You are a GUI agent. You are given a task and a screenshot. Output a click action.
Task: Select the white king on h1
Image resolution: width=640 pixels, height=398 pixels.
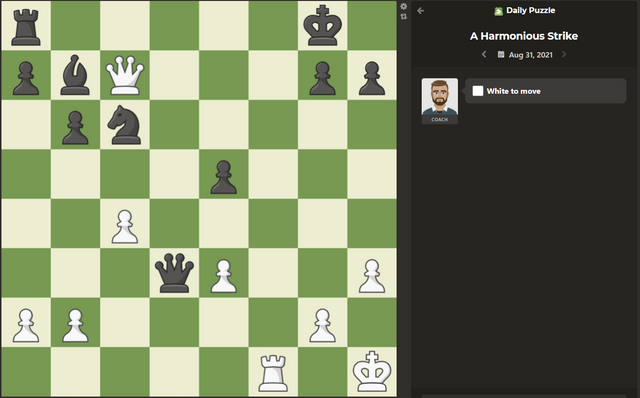point(372,372)
